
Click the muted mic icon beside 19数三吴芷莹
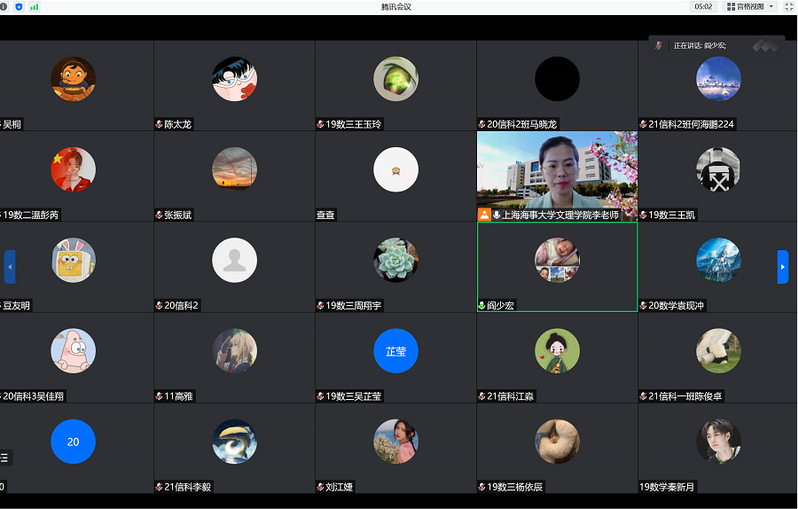tap(321, 396)
